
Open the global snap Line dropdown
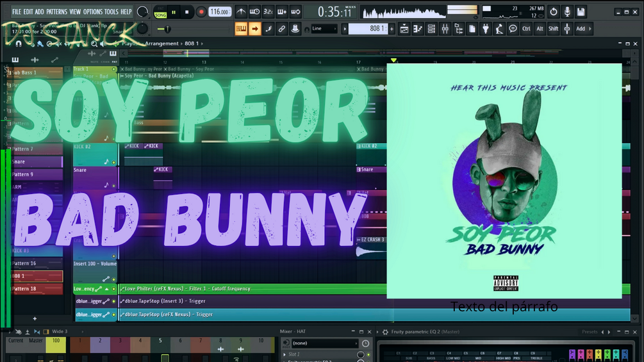[324, 29]
